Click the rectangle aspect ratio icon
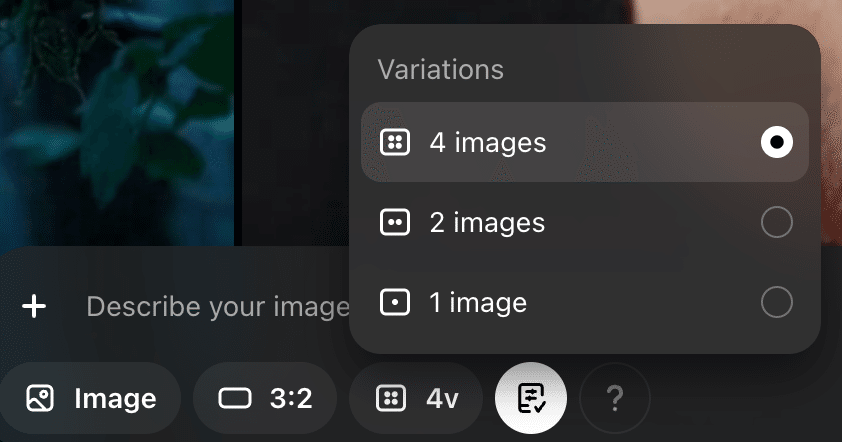This screenshot has width=842, height=442. [235, 399]
